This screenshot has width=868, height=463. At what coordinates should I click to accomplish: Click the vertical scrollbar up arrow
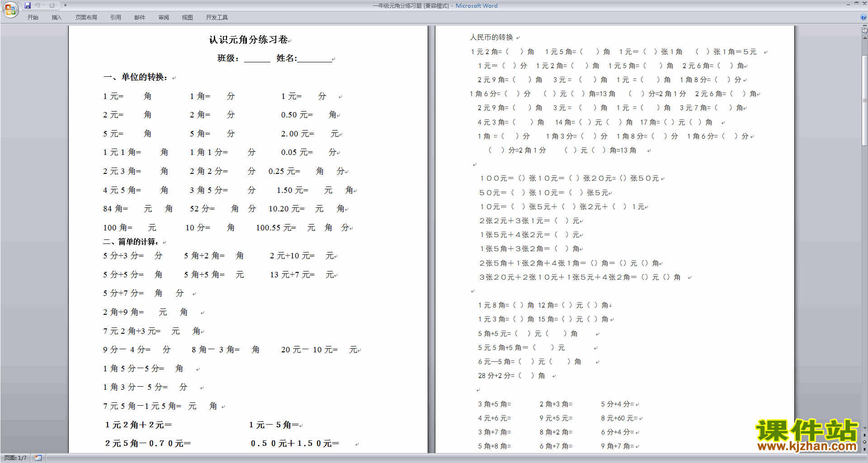coord(864,37)
